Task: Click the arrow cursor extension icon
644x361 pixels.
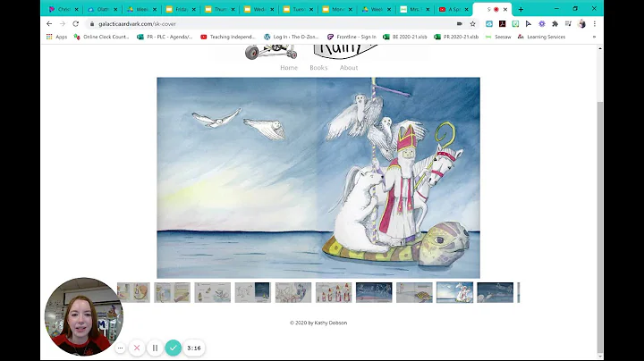Action: (x=529, y=24)
